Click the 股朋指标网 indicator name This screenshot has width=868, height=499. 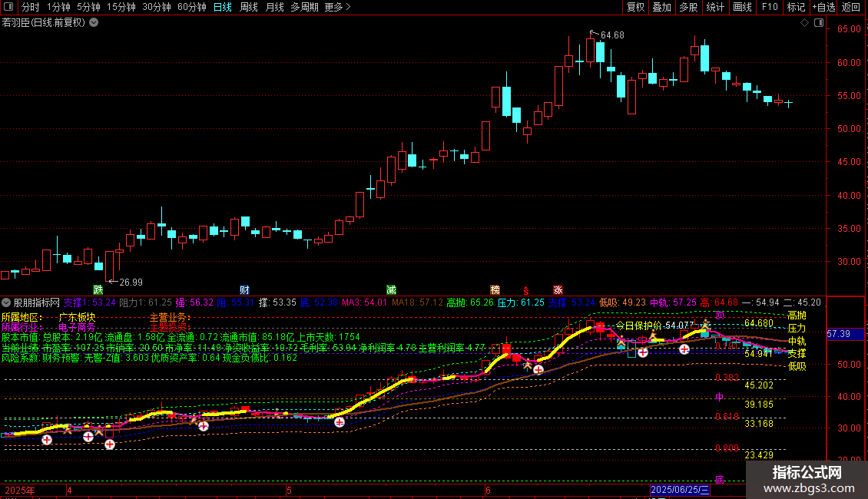pyautogui.click(x=37, y=302)
